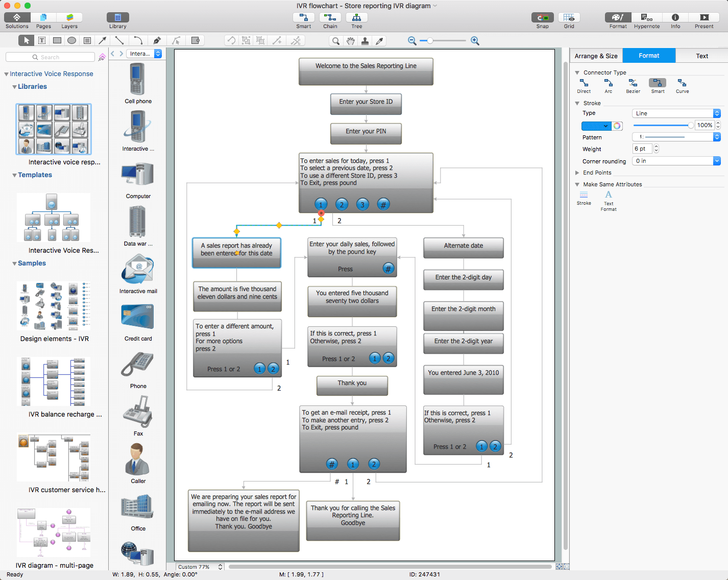Image resolution: width=728 pixels, height=580 pixels.
Task: Toggle Snap on the toolbar
Action: click(x=542, y=18)
